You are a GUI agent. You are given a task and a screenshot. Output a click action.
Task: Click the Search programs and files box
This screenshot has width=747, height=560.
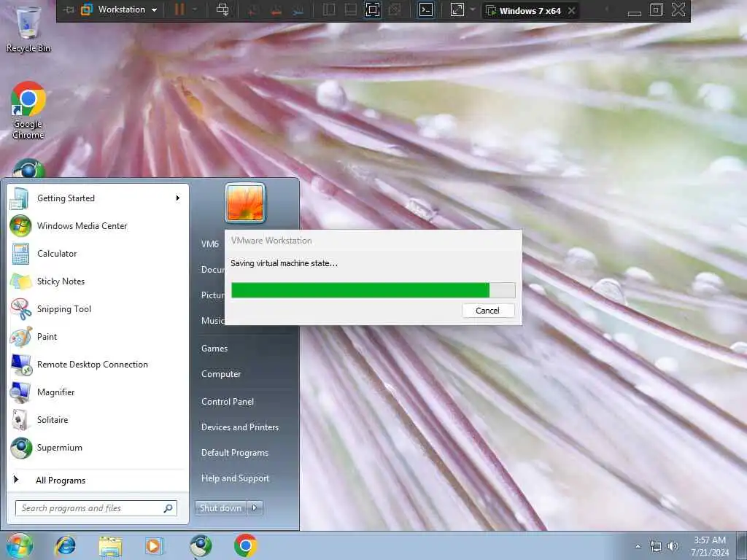click(96, 508)
